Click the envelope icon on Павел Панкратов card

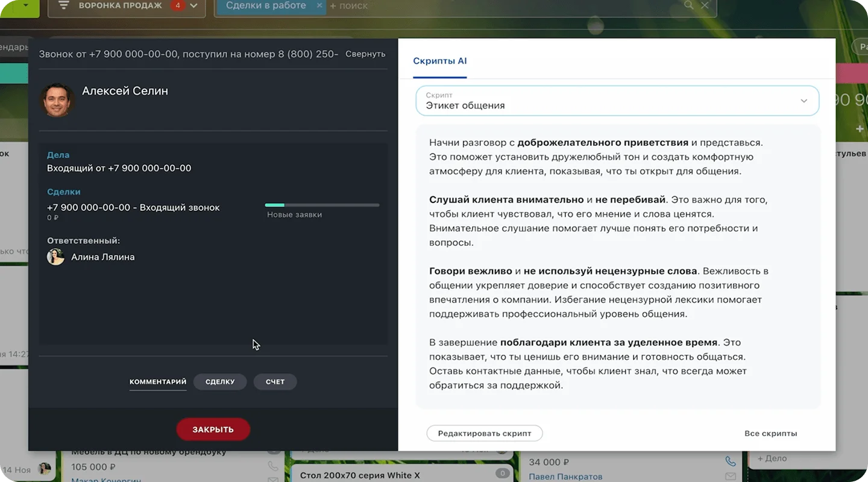(x=731, y=477)
